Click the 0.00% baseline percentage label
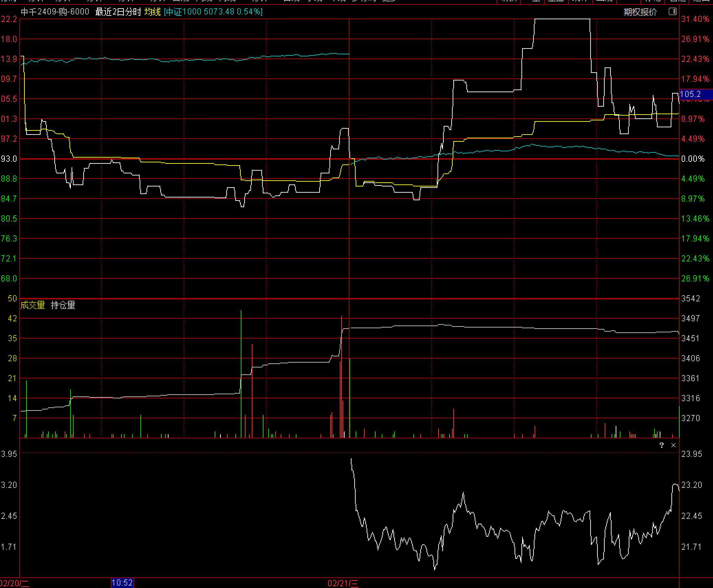This screenshot has width=713, height=588. coord(693,159)
